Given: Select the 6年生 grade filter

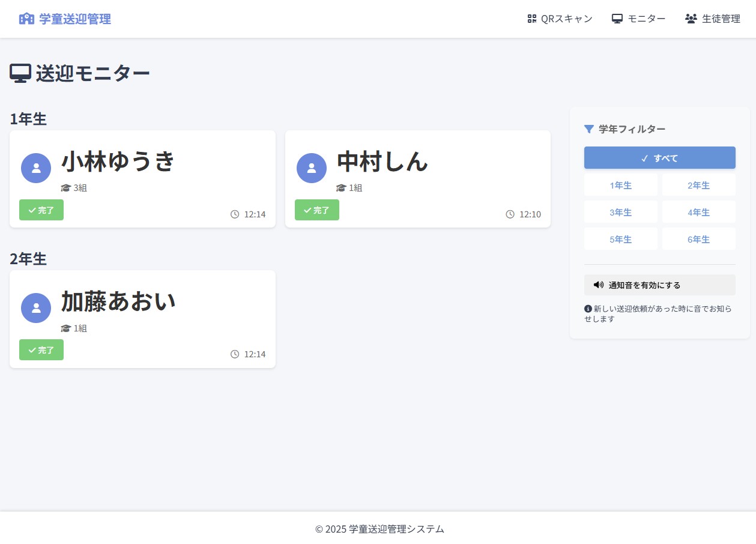Looking at the screenshot, I should pos(698,239).
